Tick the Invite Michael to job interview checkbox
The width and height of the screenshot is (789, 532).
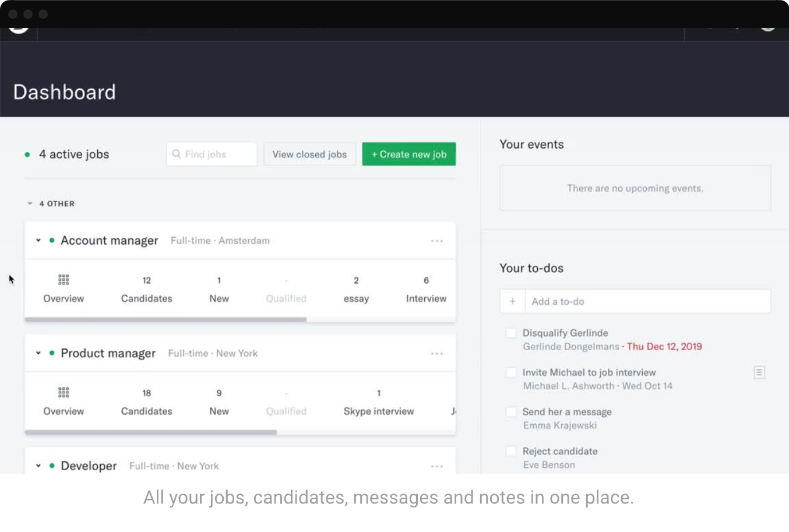[x=511, y=372]
